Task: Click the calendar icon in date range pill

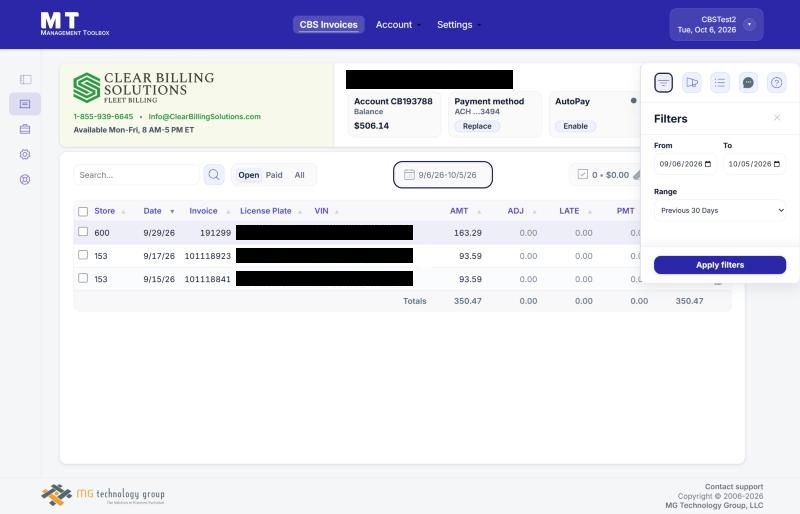Action: pyautogui.click(x=409, y=175)
